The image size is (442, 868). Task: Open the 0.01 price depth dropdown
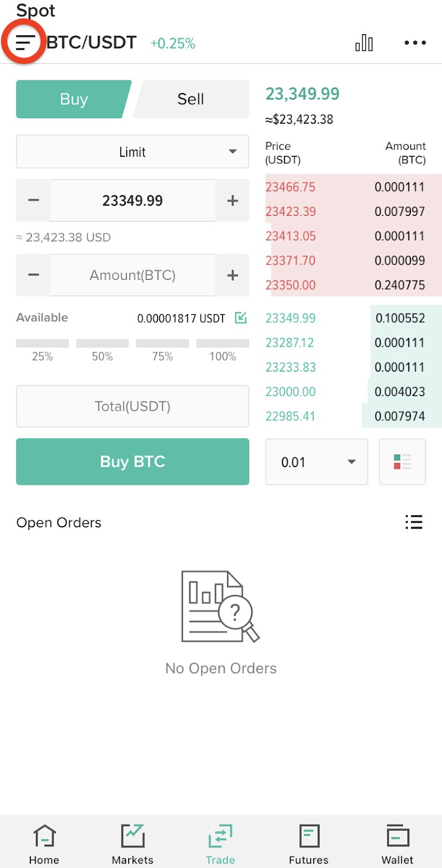pos(317,462)
